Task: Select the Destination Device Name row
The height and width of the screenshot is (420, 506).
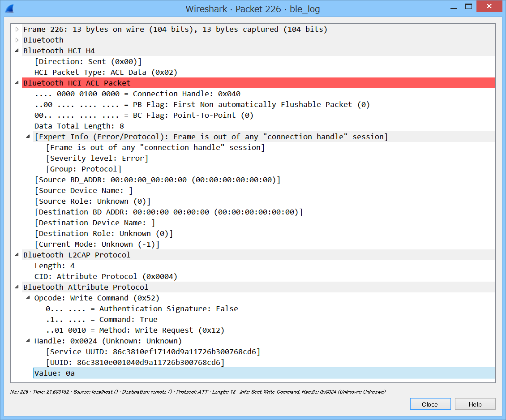Action: click(x=264, y=223)
